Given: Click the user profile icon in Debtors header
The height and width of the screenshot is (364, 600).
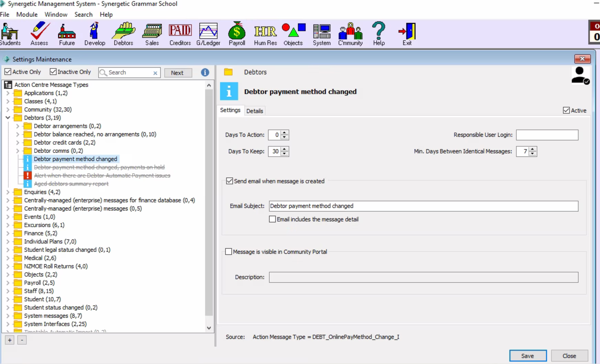Looking at the screenshot, I should [580, 75].
